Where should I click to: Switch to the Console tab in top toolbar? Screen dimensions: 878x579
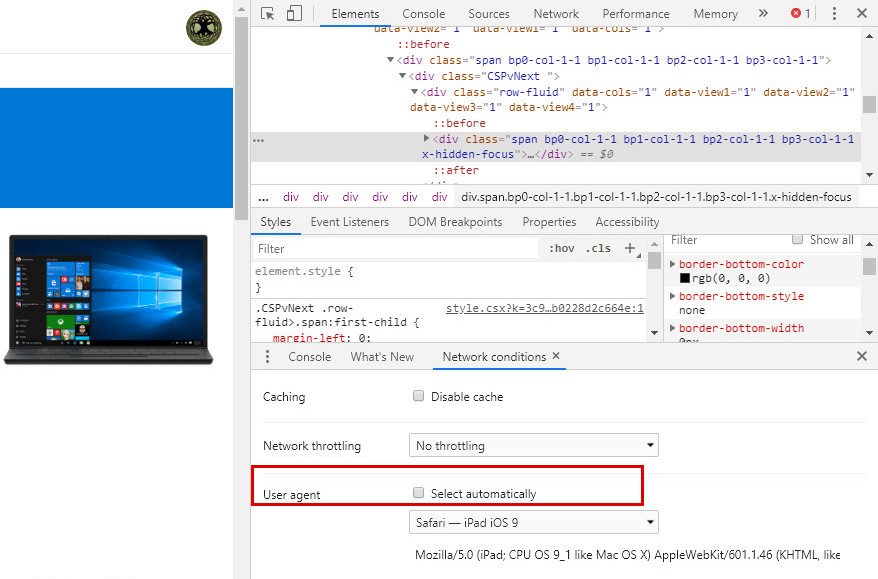[x=423, y=13]
